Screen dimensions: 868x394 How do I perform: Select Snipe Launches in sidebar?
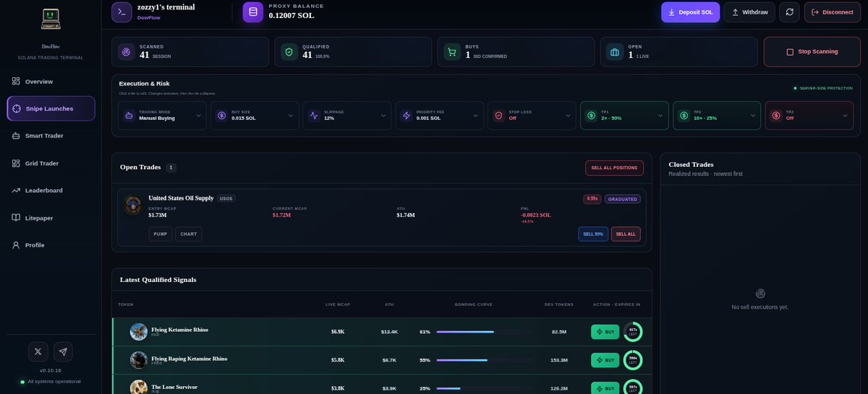click(51, 108)
